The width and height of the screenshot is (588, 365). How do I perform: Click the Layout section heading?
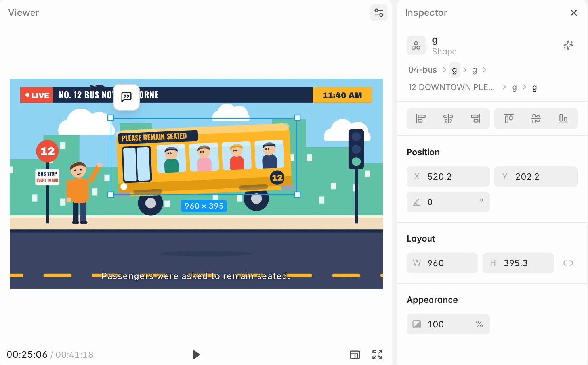[421, 239]
